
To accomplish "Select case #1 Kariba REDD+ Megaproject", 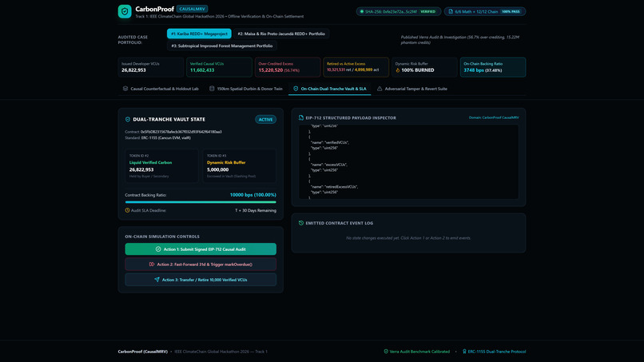I will (199, 34).
